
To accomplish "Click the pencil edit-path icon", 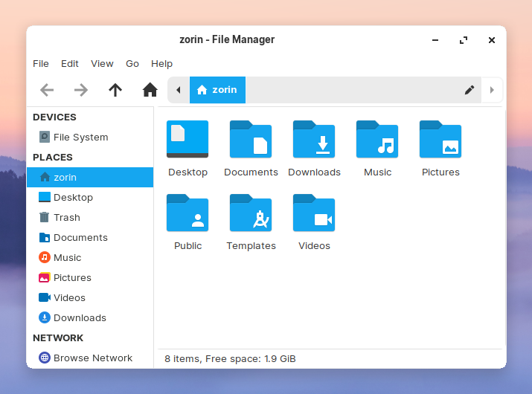I will [x=469, y=90].
